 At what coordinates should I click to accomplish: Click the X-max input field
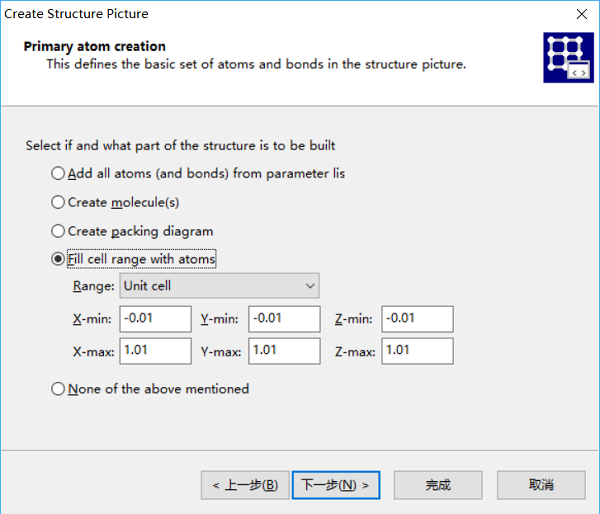[x=155, y=351]
